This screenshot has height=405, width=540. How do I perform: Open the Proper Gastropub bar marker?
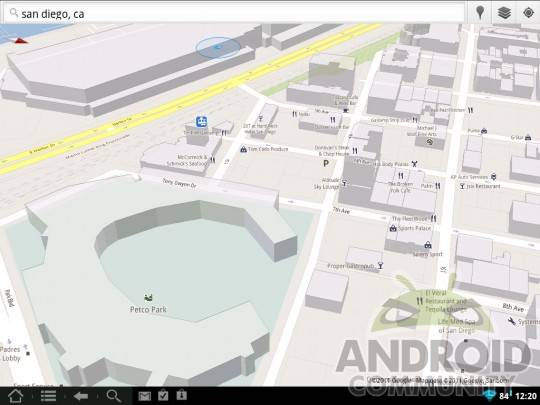pyautogui.click(x=380, y=266)
